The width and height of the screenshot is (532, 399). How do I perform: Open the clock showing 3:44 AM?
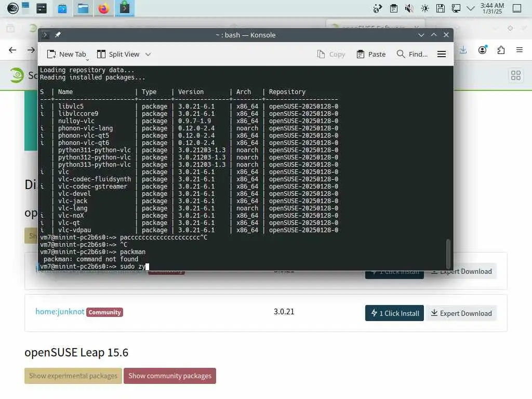pos(492,8)
